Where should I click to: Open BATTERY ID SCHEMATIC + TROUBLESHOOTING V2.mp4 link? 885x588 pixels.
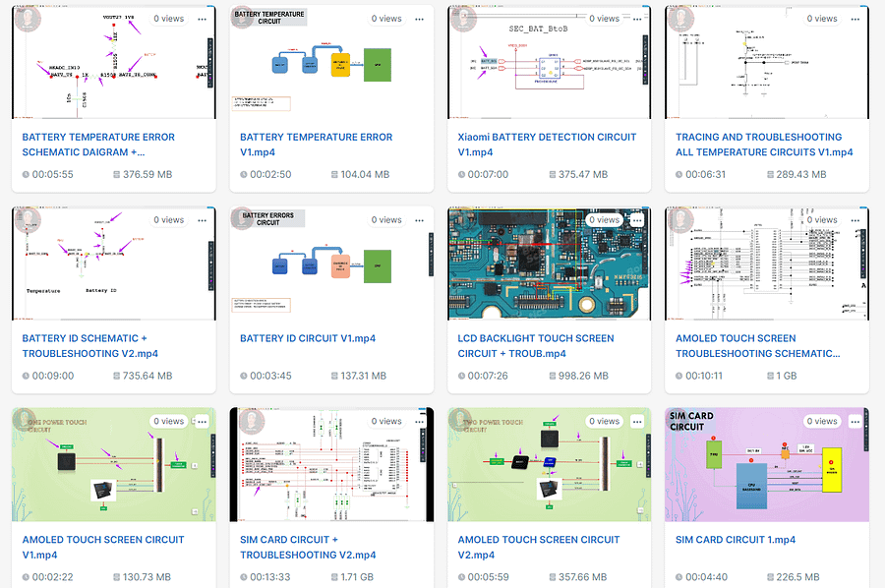(x=90, y=346)
